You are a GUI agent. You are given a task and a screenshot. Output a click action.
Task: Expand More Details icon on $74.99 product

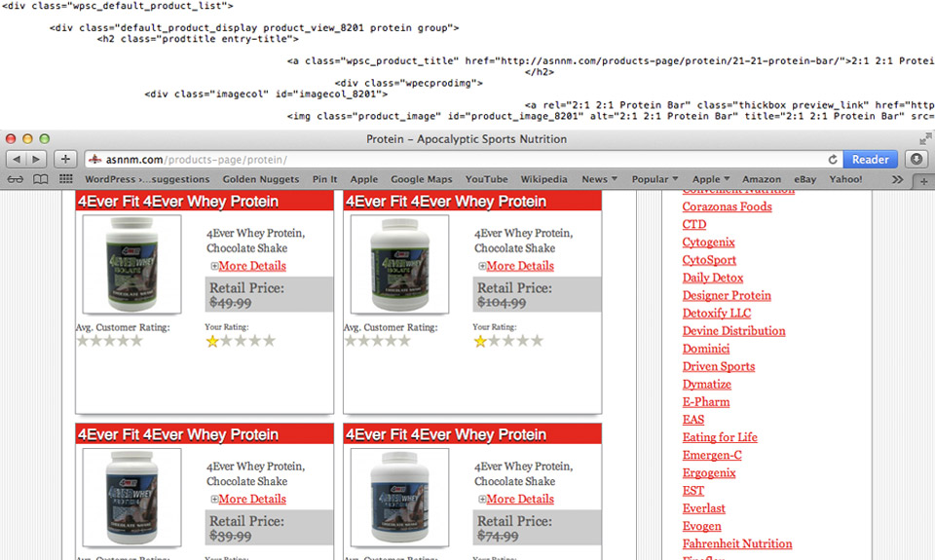click(x=482, y=500)
